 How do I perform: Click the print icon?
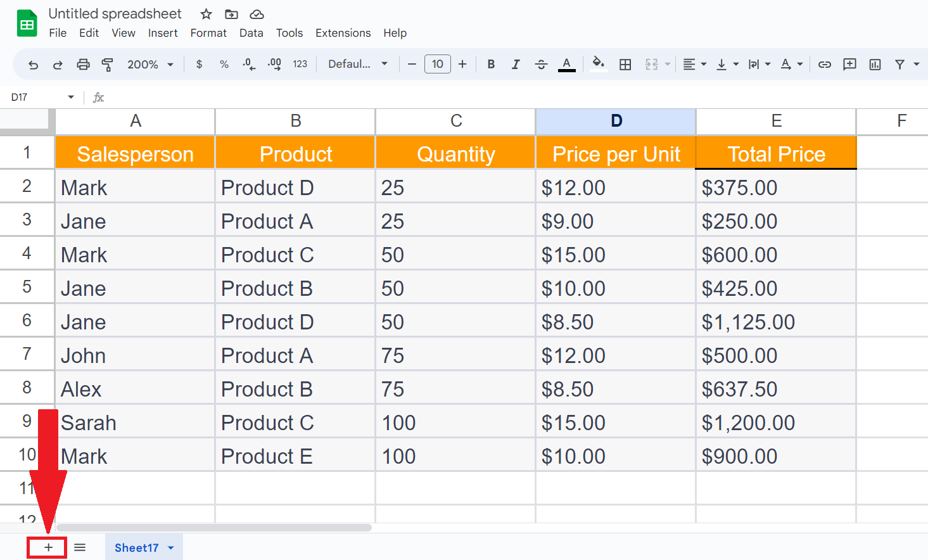pyautogui.click(x=83, y=64)
